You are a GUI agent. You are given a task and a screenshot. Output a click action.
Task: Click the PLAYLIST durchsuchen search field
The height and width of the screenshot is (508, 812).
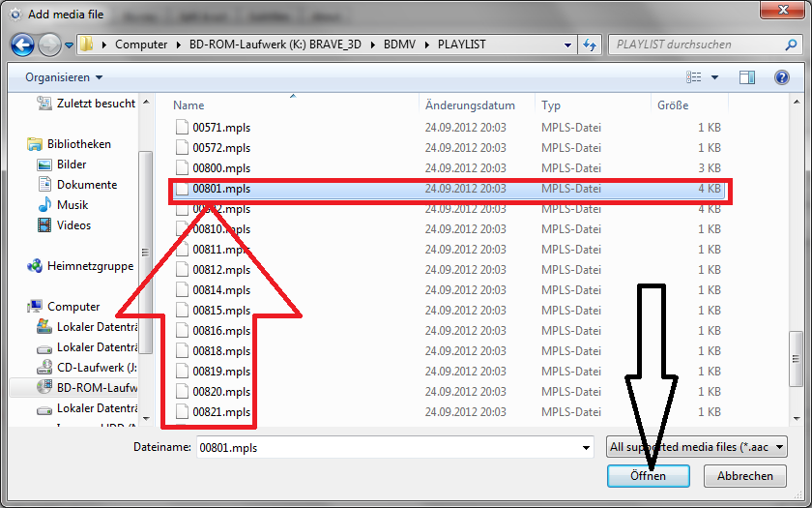tap(696, 45)
